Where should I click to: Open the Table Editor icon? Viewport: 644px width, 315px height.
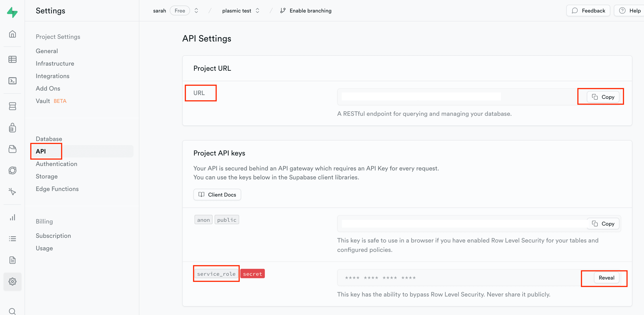coord(12,59)
